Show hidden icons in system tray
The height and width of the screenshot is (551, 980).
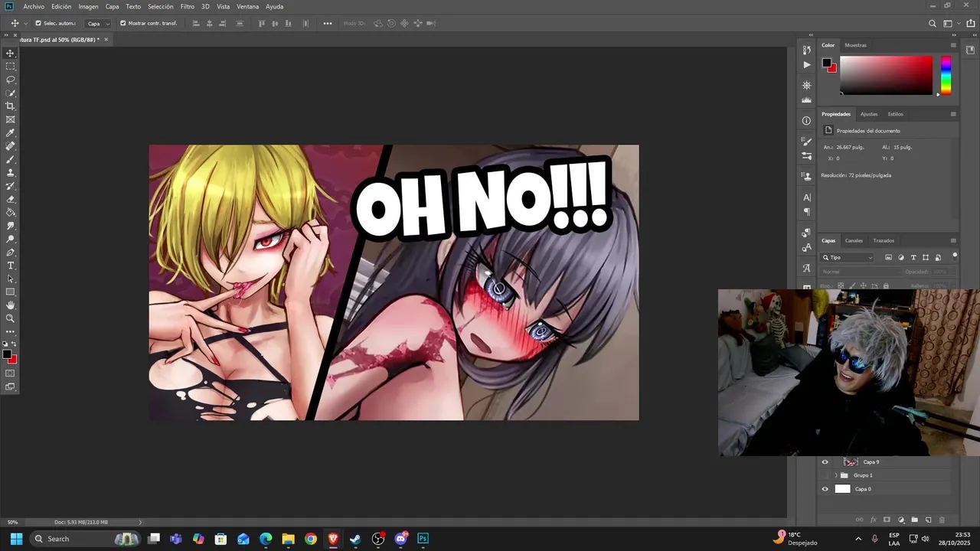858,539
